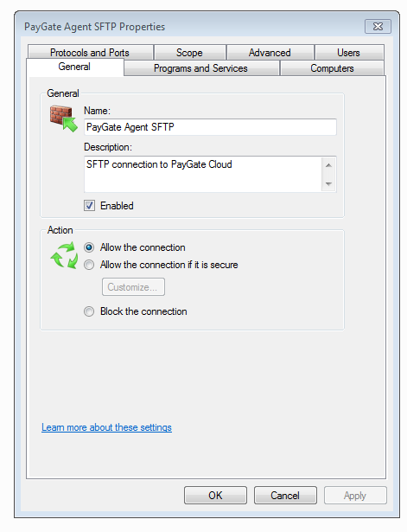Switch to Programs and Services tab

tap(201, 68)
